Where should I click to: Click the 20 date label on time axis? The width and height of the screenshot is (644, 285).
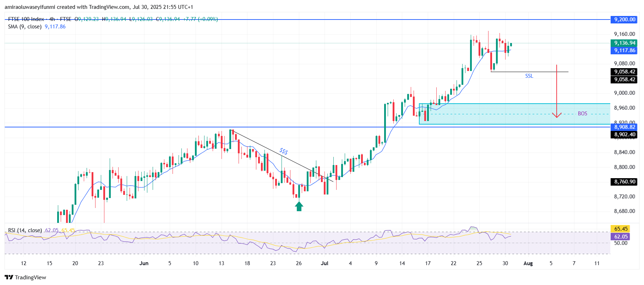coord(75,263)
